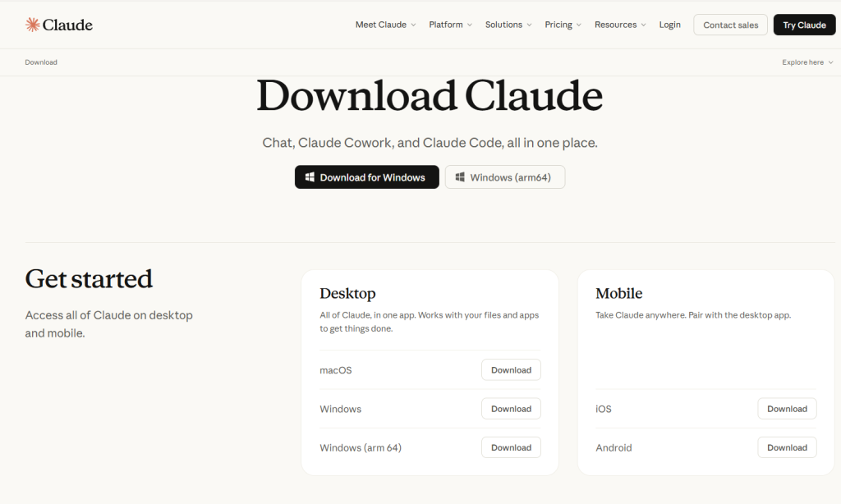Select the Windows (arm64) download button
This screenshot has height=504, width=841.
pyautogui.click(x=505, y=177)
